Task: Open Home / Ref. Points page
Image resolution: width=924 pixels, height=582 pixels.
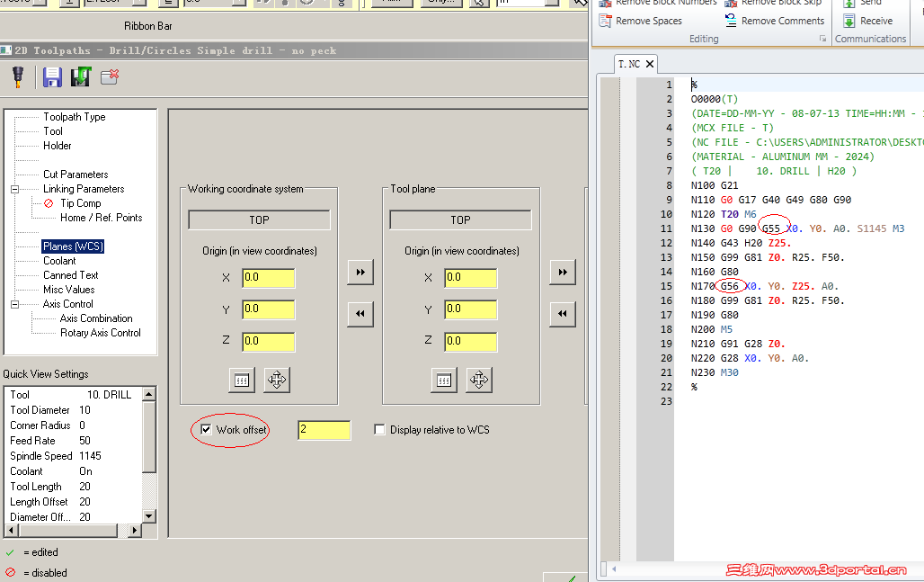Action: (101, 218)
